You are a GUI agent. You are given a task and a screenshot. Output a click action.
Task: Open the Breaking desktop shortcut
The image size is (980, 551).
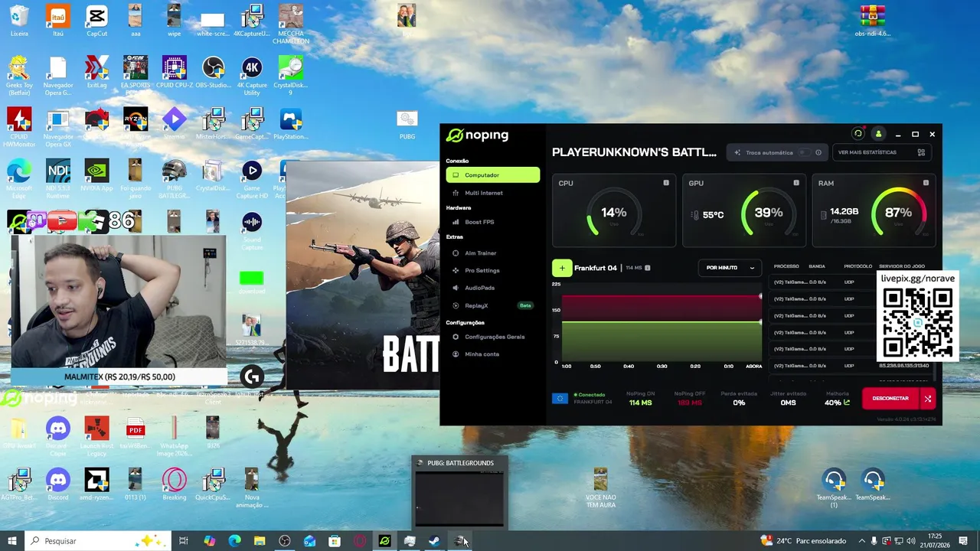click(174, 485)
